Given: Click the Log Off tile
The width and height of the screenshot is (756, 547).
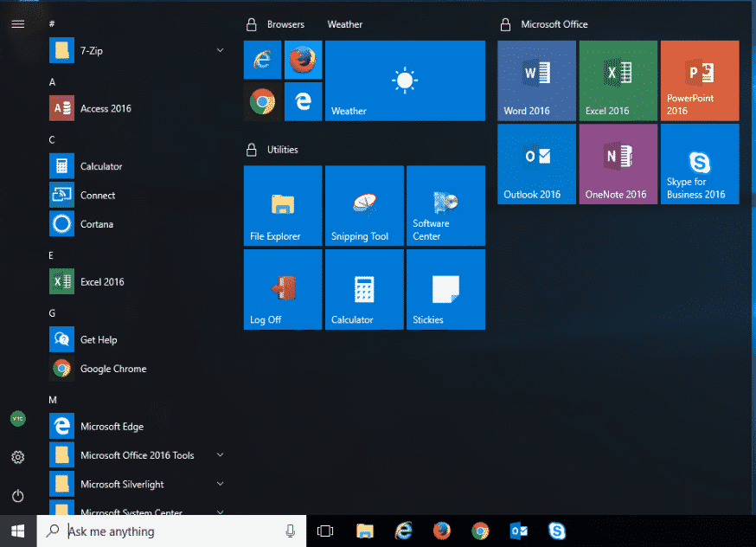Looking at the screenshot, I should 283,289.
